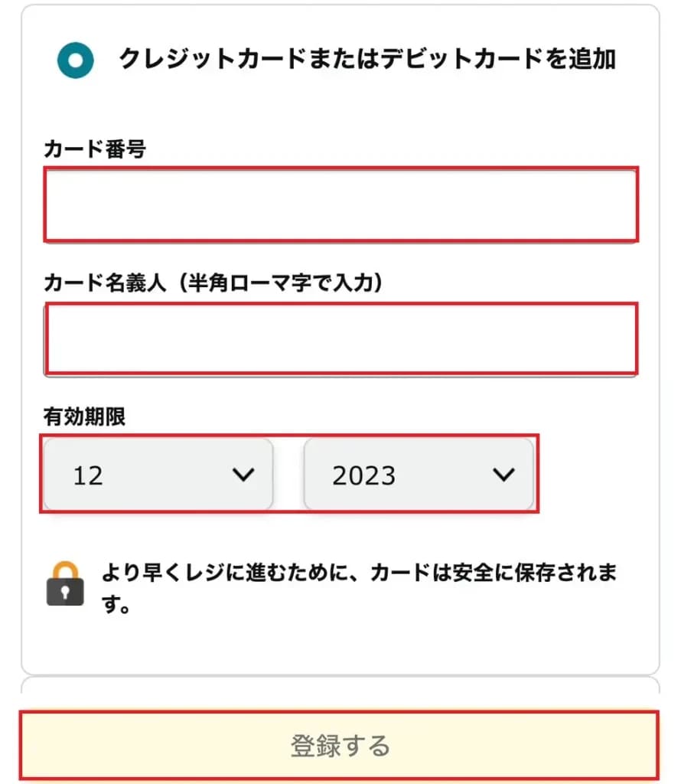Click the keyhole on the padlock icon
The image size is (681, 784).
click(x=65, y=593)
